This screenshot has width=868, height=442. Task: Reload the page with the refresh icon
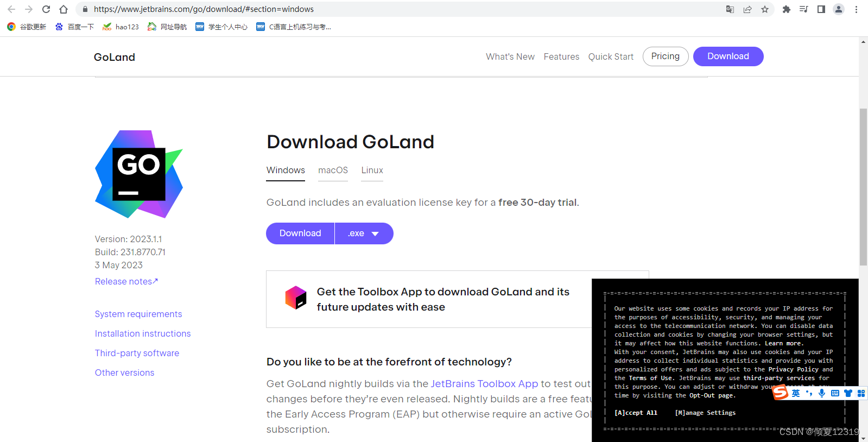click(46, 9)
